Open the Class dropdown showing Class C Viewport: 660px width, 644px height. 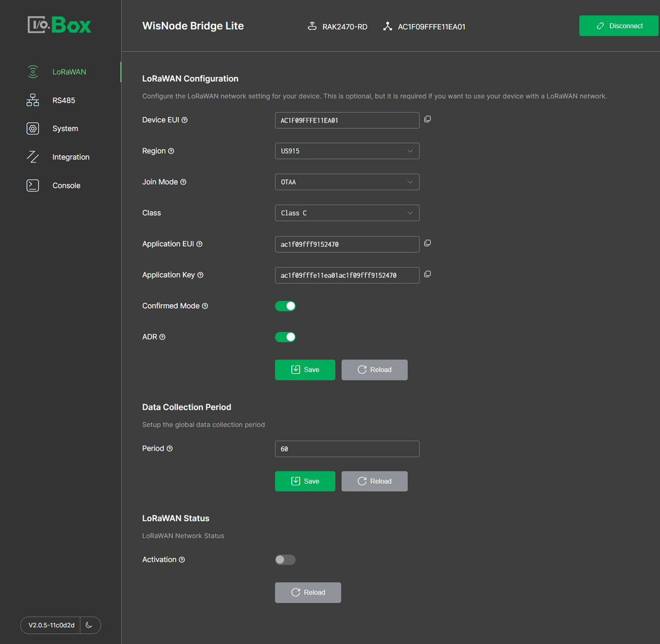coord(347,213)
